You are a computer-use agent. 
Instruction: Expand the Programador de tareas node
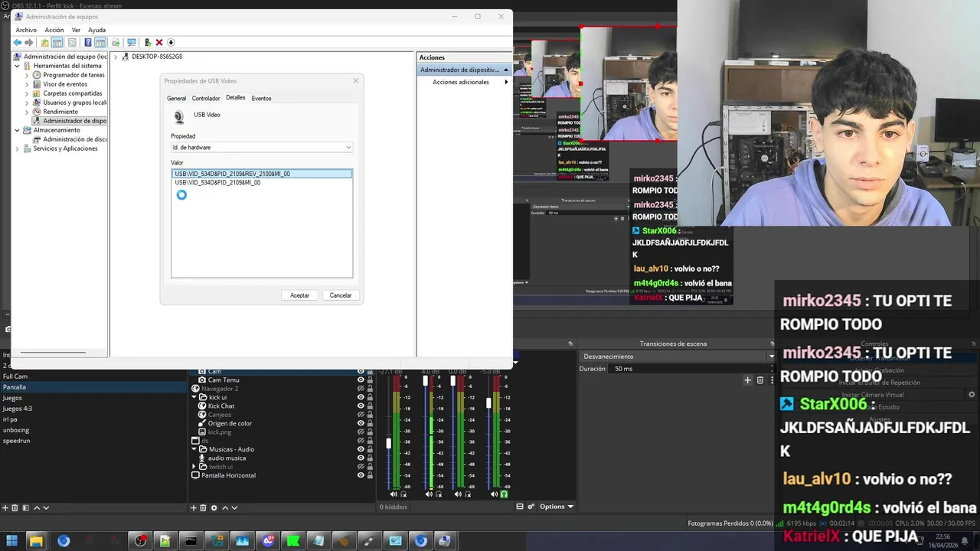point(27,75)
